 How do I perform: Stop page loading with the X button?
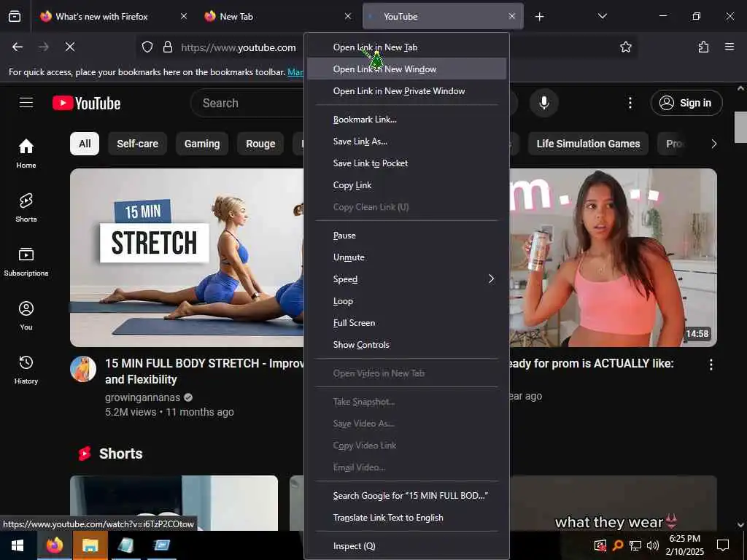69,47
